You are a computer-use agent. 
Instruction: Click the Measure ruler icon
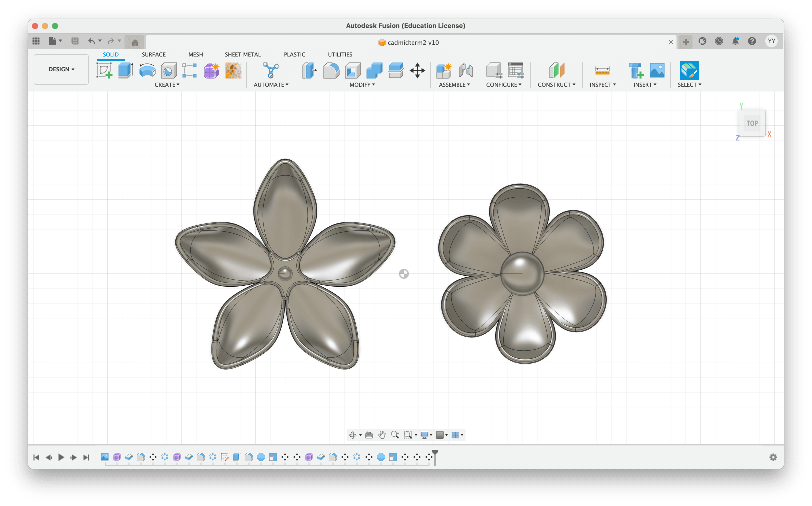[602, 70]
